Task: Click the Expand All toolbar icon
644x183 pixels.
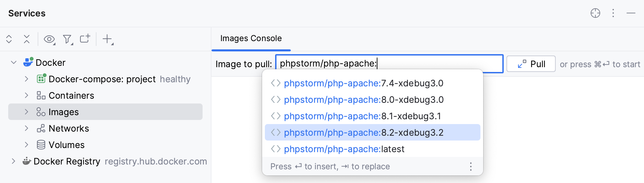Action: (9, 39)
